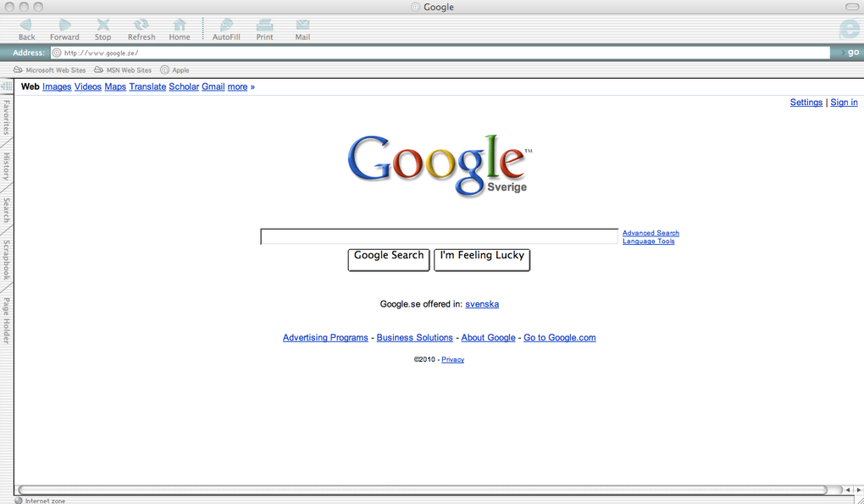Viewport: 864px width, 504px height.
Task: Open the Microsoft Web Sites favorites folder
Action: tap(50, 70)
